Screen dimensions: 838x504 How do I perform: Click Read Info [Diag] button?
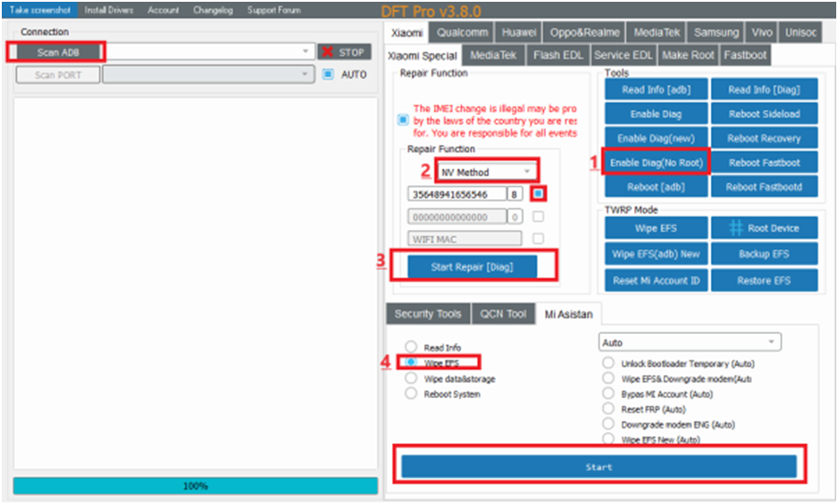pos(764,89)
